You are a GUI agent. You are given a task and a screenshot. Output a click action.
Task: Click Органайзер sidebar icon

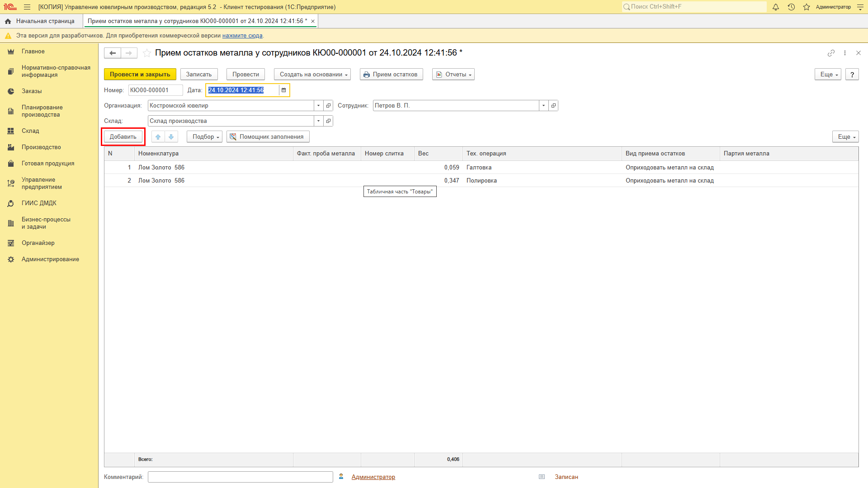[x=11, y=243]
